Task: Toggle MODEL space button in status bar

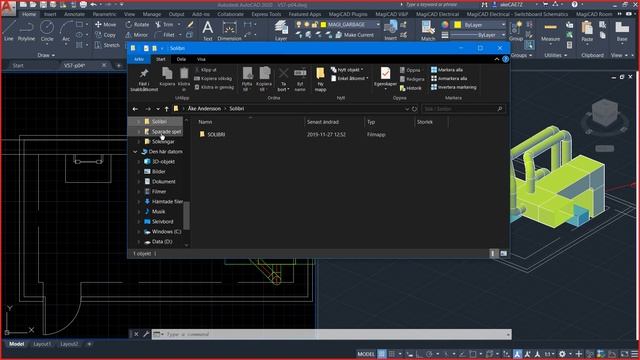Action: (x=366, y=354)
